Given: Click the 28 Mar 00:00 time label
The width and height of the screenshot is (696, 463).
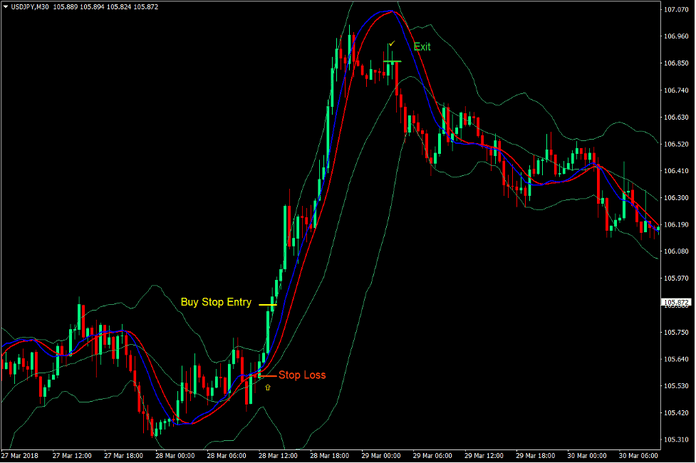Looking at the screenshot, I should (175, 456).
